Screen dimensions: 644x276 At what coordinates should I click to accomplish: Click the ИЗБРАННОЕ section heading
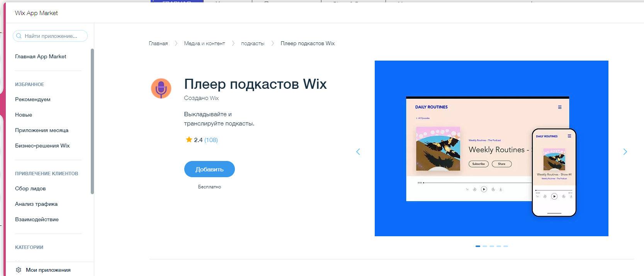click(29, 84)
